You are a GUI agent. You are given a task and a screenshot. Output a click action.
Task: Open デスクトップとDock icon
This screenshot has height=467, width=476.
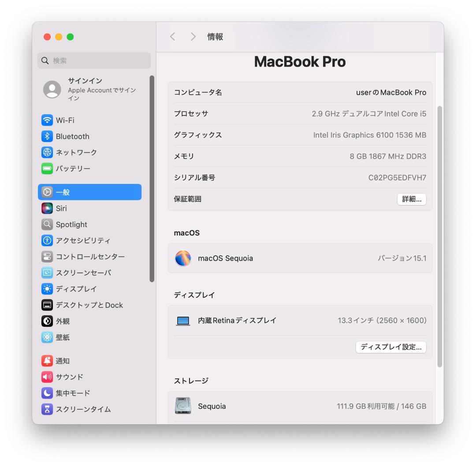click(47, 305)
